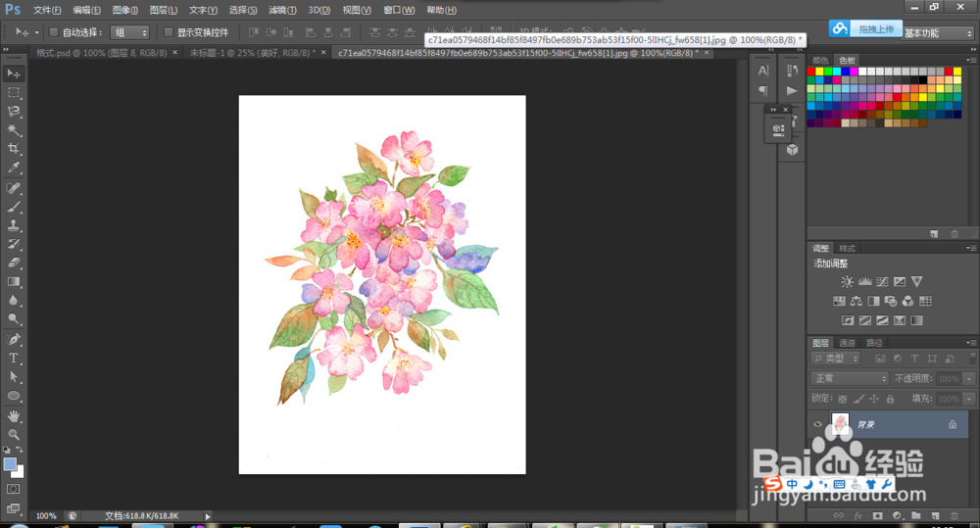This screenshot has width=980, height=528.
Task: Add a Vibrance adjustment
Action: 917,282
